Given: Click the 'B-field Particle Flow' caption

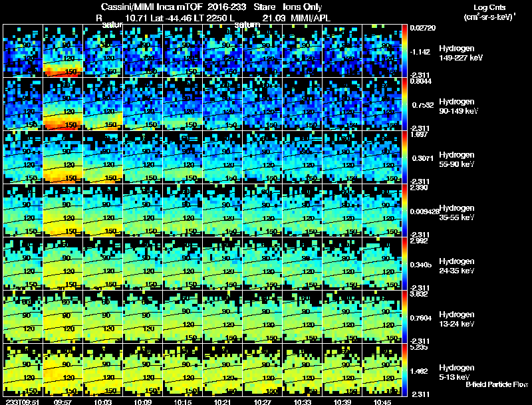Looking at the screenshot, I should (x=497, y=384).
